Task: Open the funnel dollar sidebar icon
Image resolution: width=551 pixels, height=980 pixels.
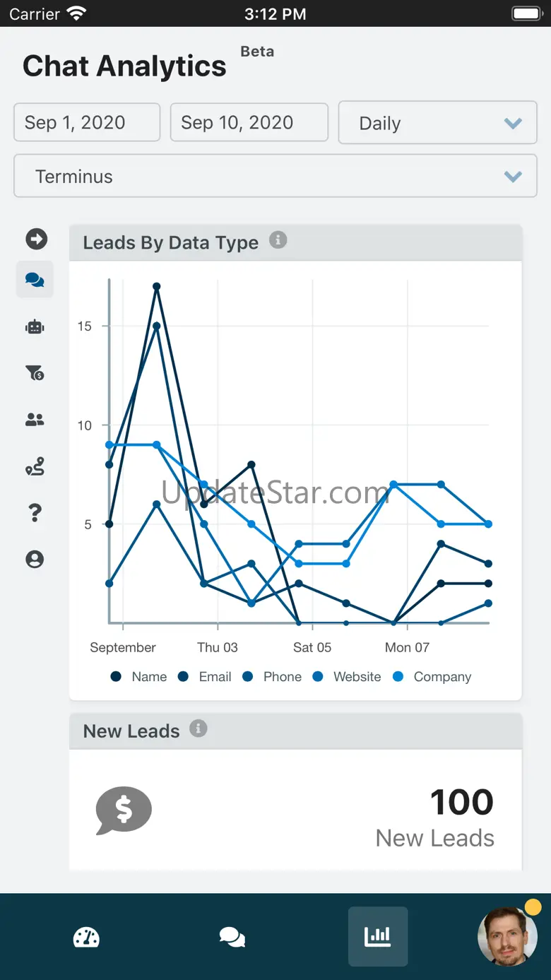Action: 35,372
